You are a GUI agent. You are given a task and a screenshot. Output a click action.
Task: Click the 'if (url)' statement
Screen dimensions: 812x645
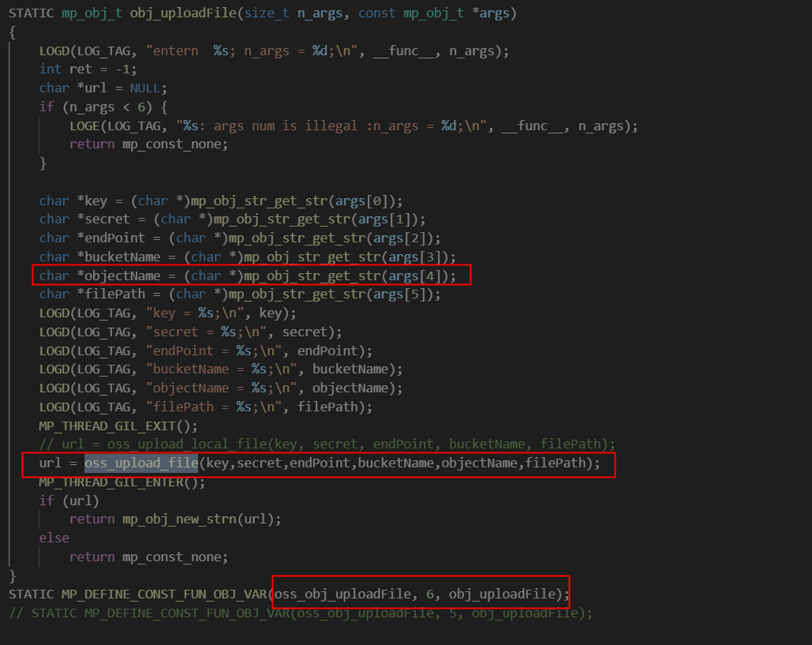tap(69, 501)
